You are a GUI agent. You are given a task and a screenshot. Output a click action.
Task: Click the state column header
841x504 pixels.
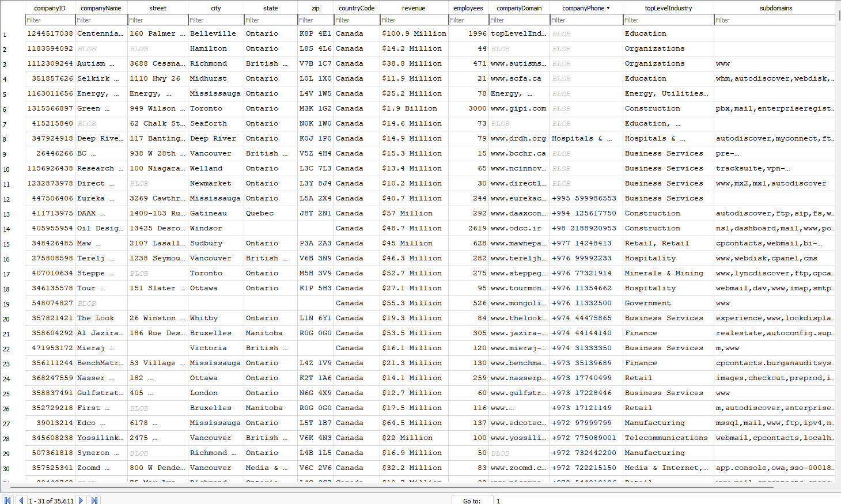click(x=271, y=8)
